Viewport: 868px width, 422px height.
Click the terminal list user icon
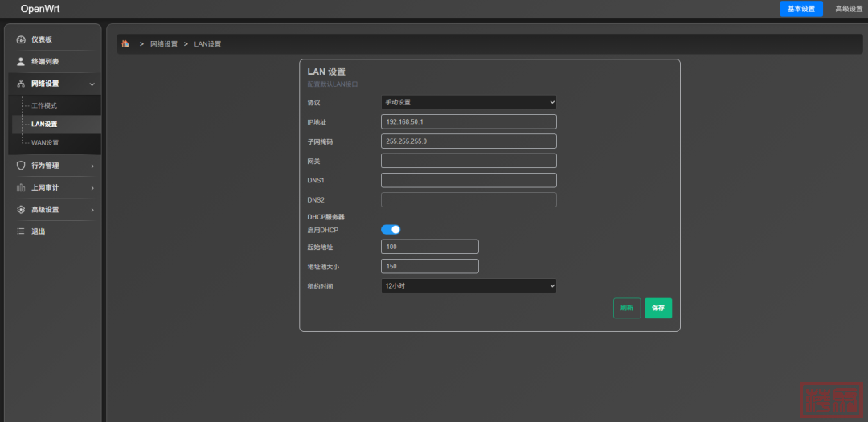(x=21, y=61)
